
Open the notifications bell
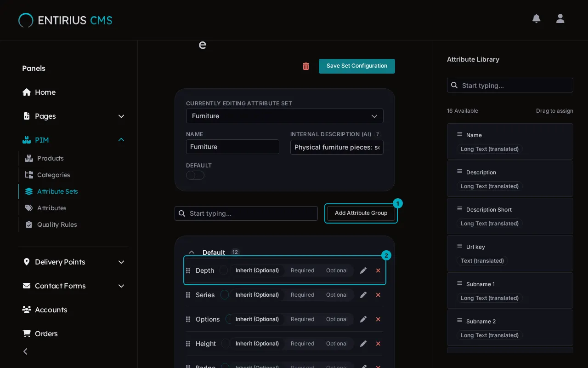point(536,18)
